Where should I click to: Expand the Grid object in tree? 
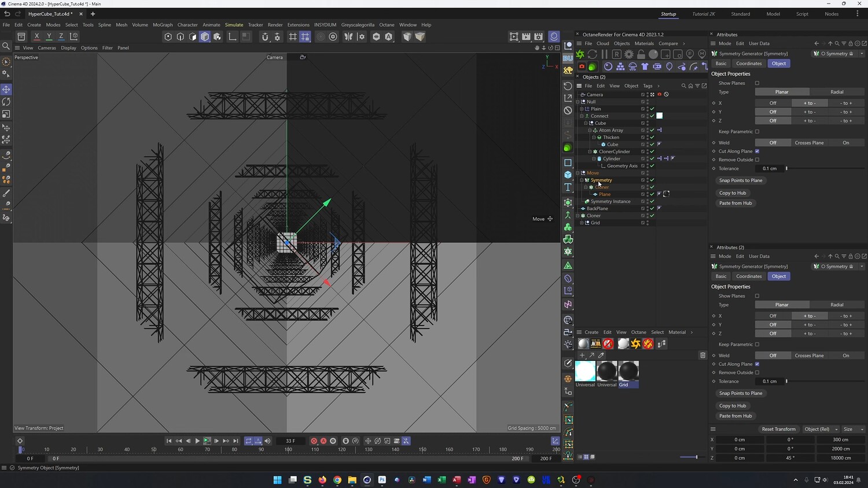[x=582, y=223]
